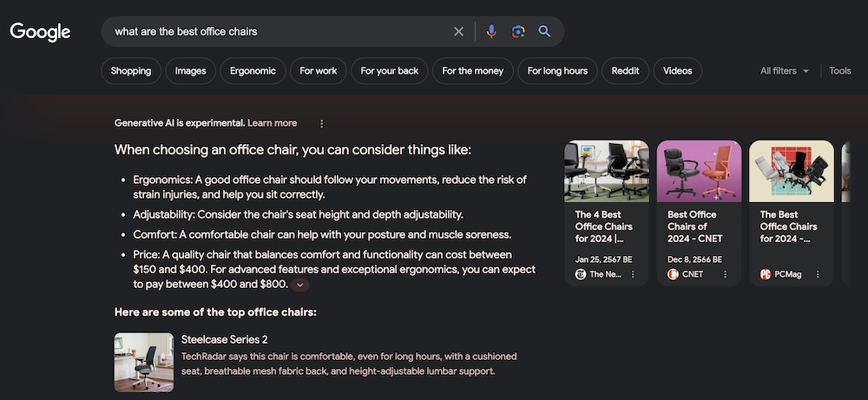Open three-dot menu on PCMag card

point(818,274)
